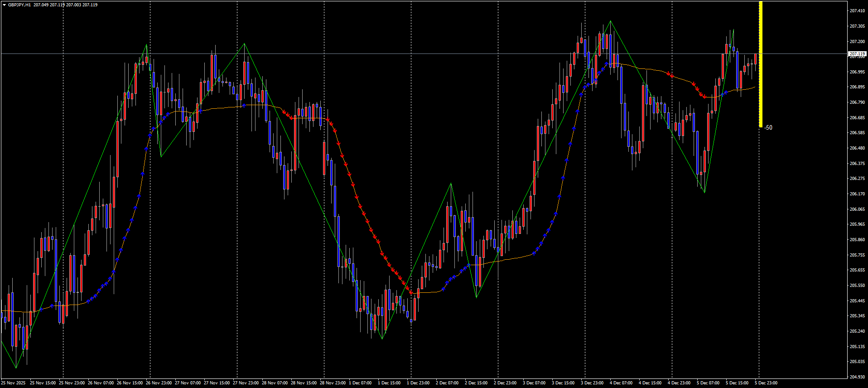
Task: Click the ZigZag's highest peak near 4 Dec
Action: pos(610,21)
